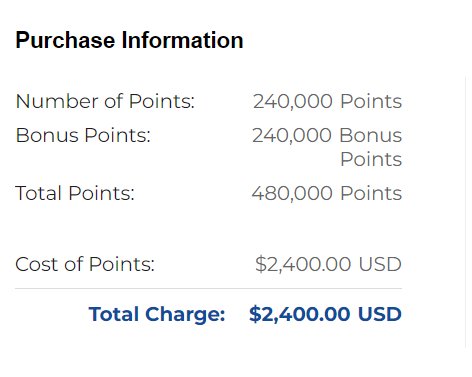The width and height of the screenshot is (472, 377).
Task: Select the Total Points label
Action: (75, 193)
